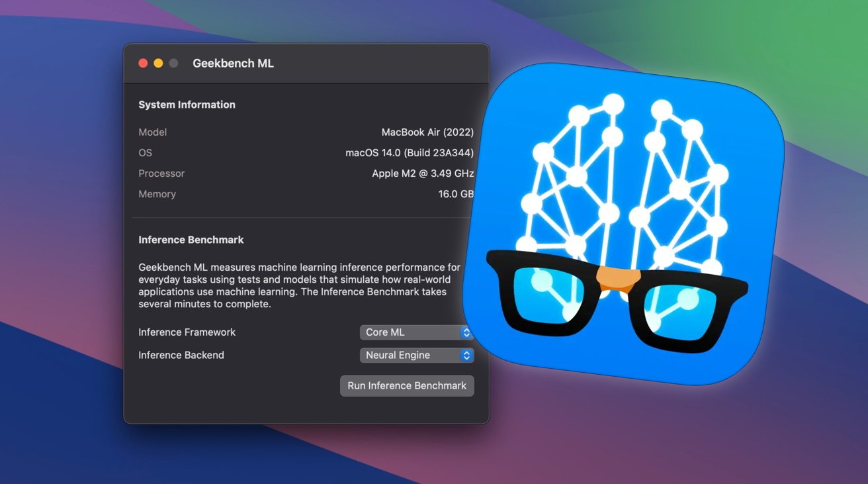Click the Run Inference Benchmark button
The width and height of the screenshot is (868, 484).
click(407, 386)
